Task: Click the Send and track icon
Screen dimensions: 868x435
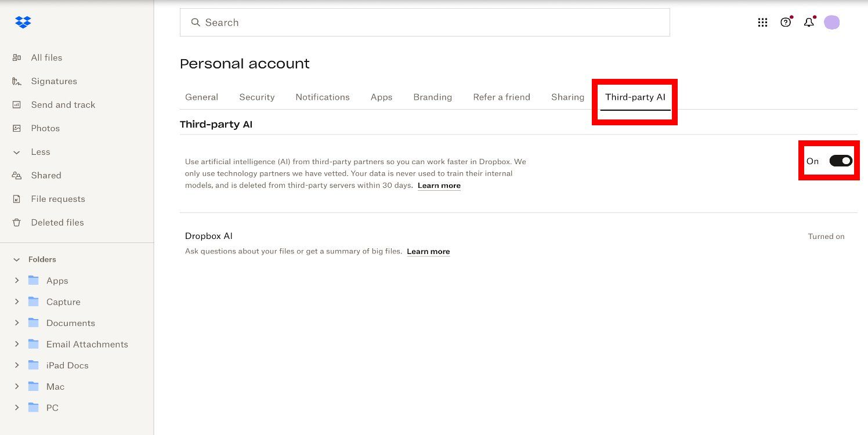Action: tap(17, 105)
